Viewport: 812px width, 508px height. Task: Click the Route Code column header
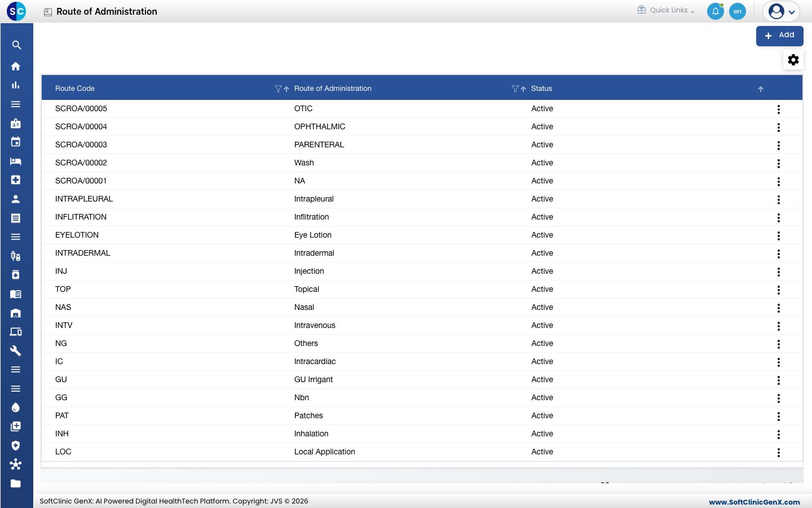[75, 89]
